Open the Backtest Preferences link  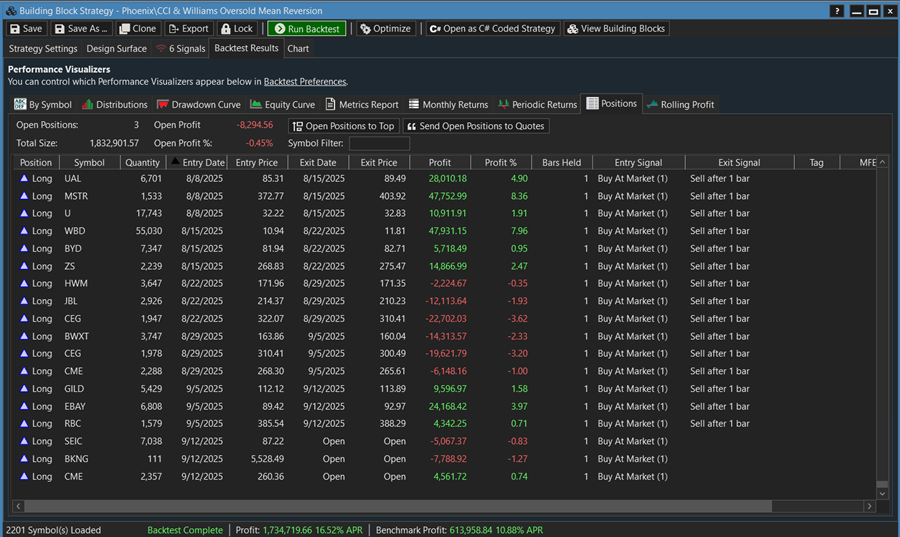pos(305,81)
